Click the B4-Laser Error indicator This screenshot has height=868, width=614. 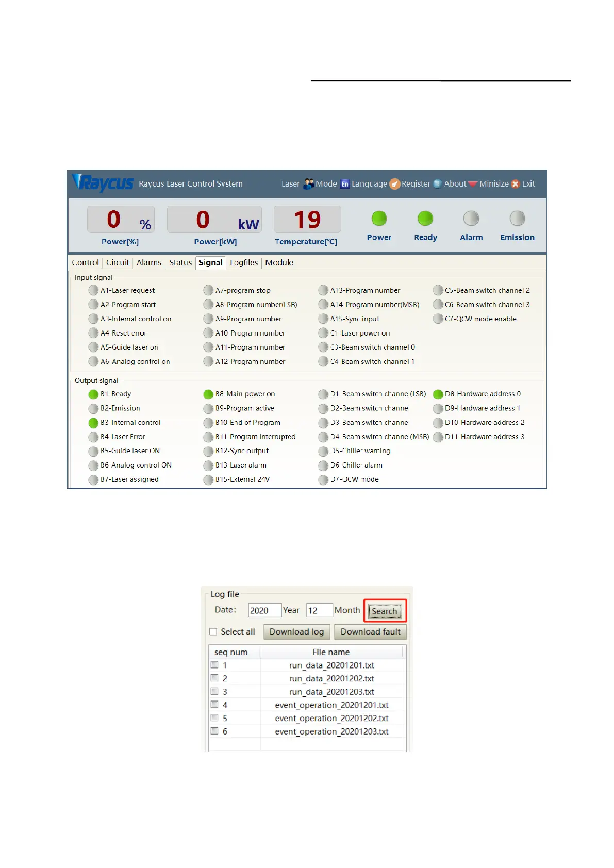[x=93, y=437]
